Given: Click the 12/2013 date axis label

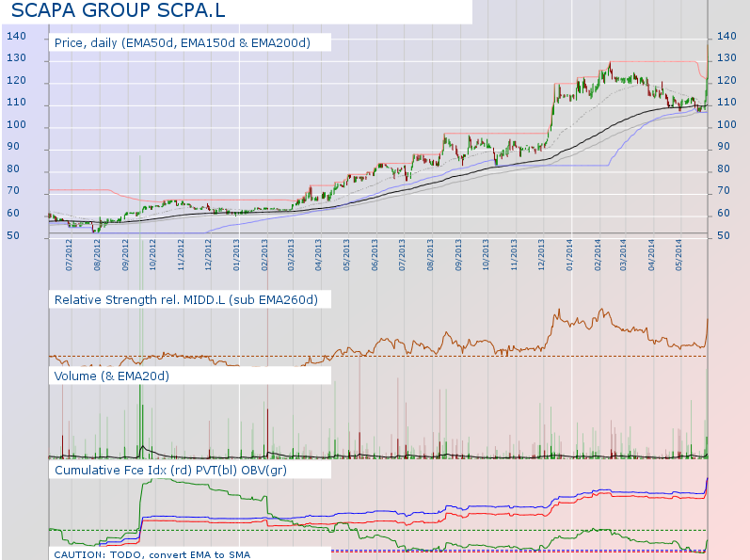Looking at the screenshot, I should (x=541, y=255).
